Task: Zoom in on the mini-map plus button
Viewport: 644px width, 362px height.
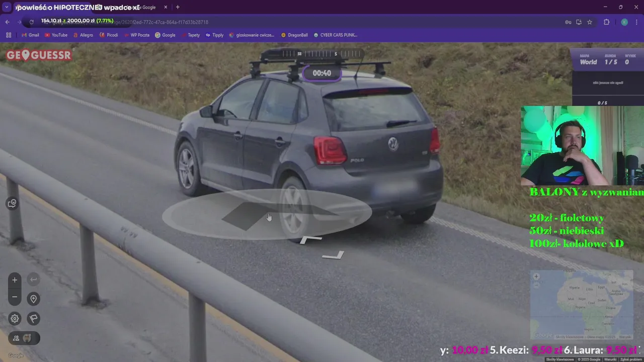Action: coord(536,277)
